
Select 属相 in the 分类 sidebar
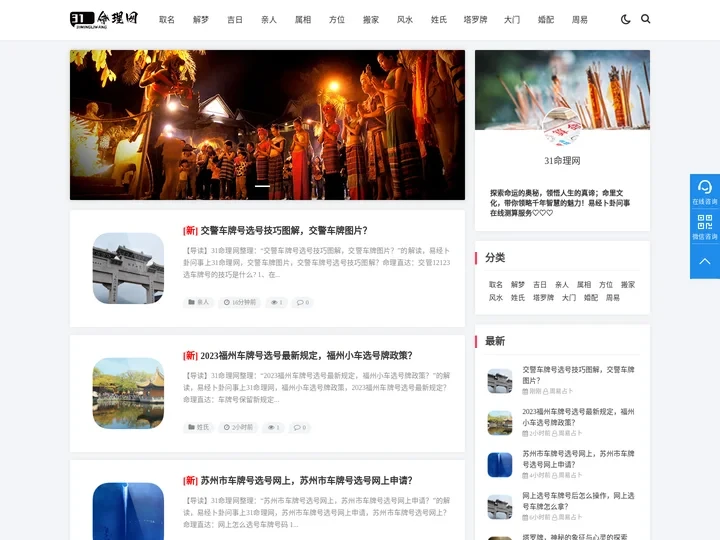coord(584,285)
